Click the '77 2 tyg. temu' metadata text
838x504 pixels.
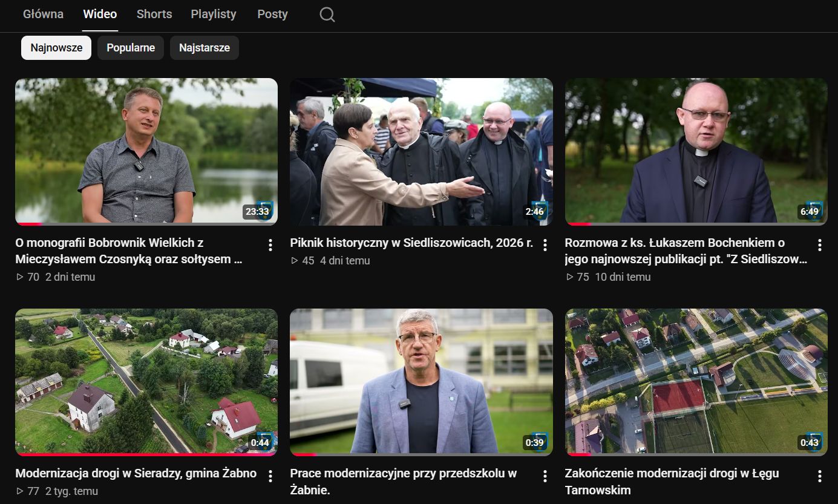(57, 491)
